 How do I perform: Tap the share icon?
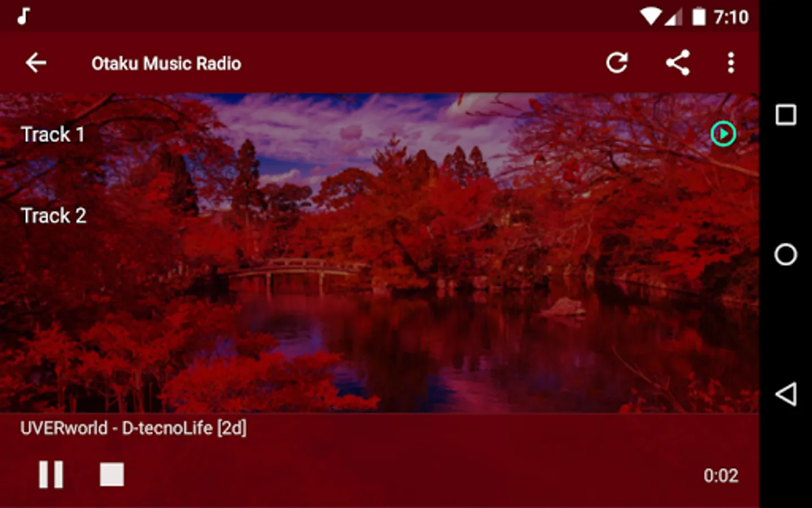(677, 63)
